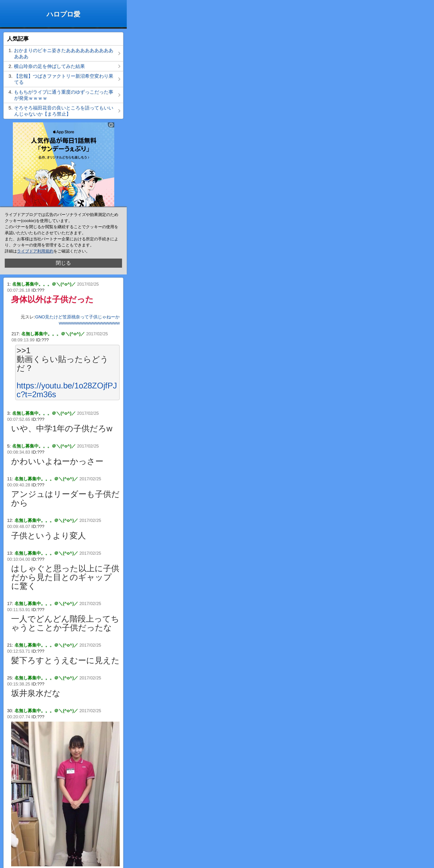Open article 横山玲奈の足を伸ばしてみた結果
Viewport: 434px width, 868px height.
coord(63,66)
